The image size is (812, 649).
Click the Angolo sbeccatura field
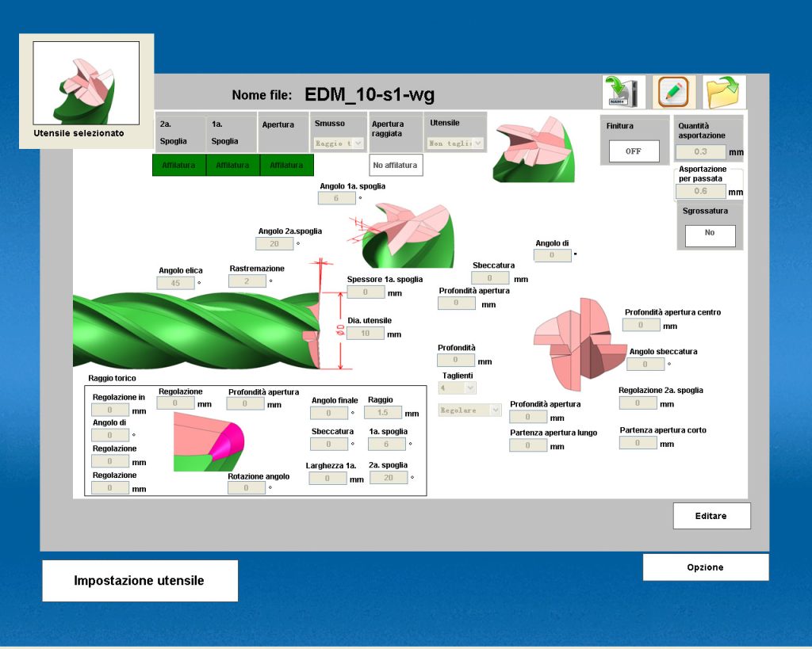click(x=645, y=364)
